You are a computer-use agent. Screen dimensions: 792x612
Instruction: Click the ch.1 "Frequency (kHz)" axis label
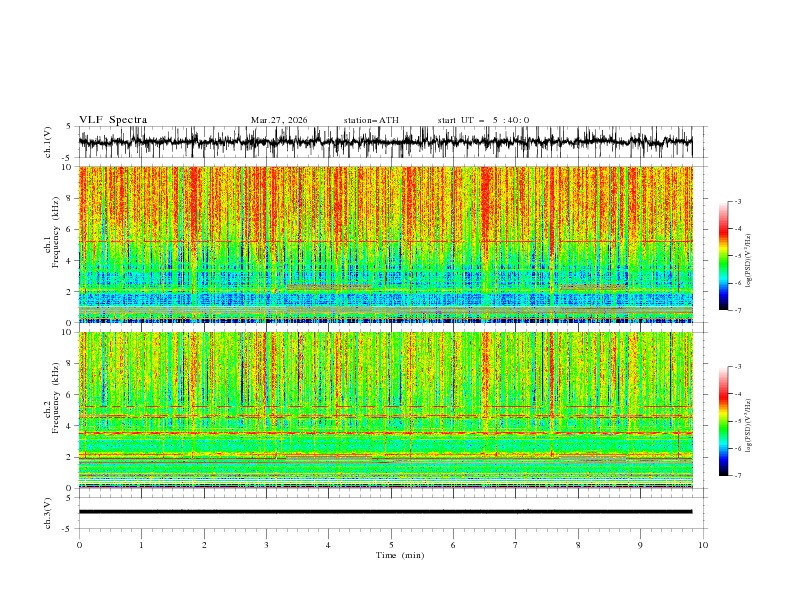56,233
